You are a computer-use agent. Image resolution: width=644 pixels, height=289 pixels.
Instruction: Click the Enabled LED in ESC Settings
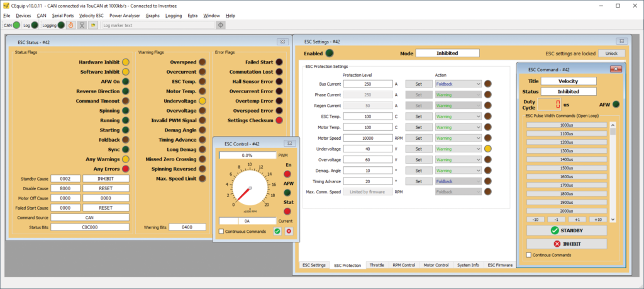(x=330, y=53)
